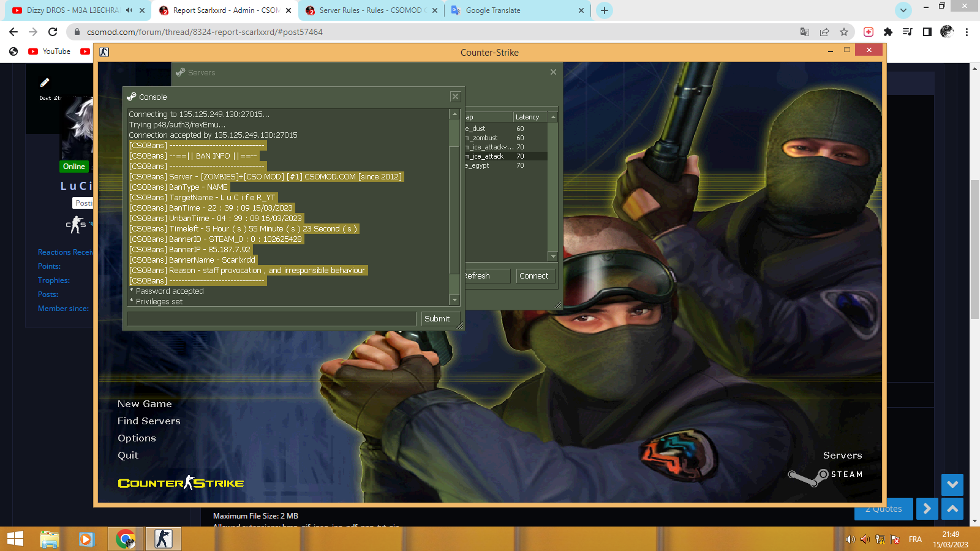This screenshot has width=980, height=551.
Task: Open the Chrome three-dot menu
Action: 967,32
